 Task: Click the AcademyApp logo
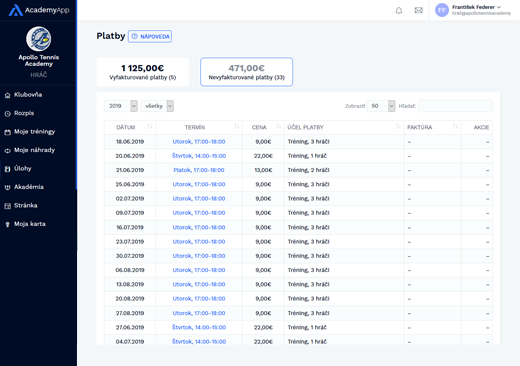pyautogui.click(x=39, y=10)
